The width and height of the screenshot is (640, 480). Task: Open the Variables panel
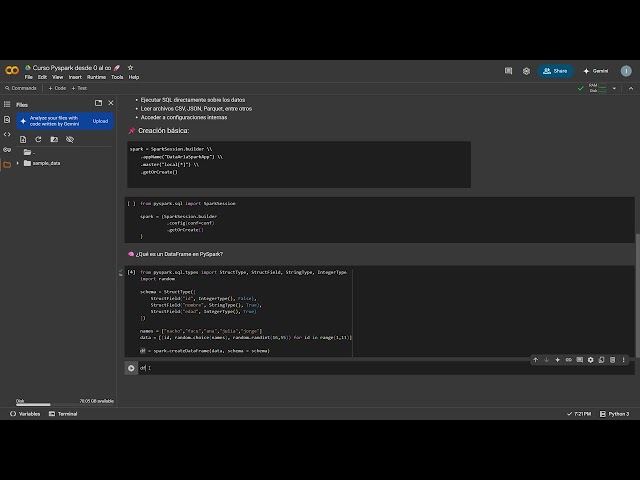tap(25, 414)
